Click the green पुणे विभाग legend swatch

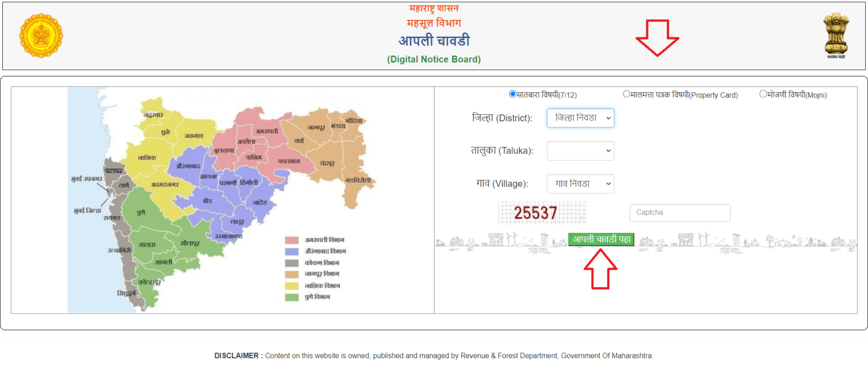292,296
